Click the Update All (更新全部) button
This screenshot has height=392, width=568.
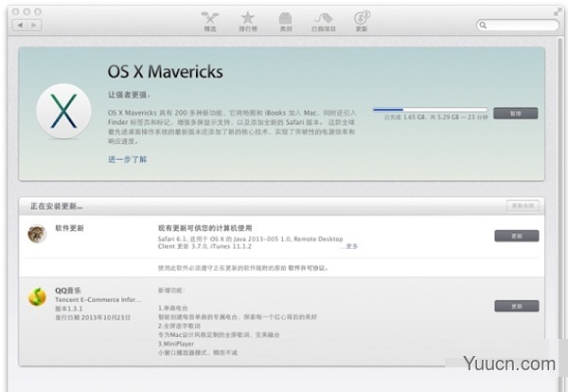coord(523,205)
